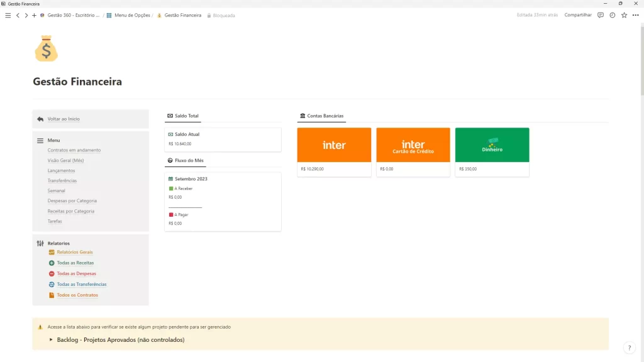Viewport: 644px width, 362px height.
Task: Open Menu de Opções breadcrumb
Action: [128, 15]
